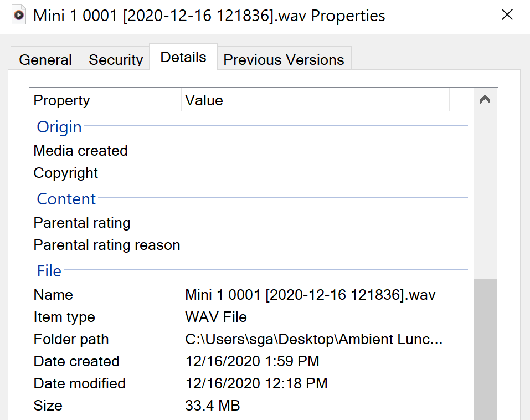Switch to the General tab

(45, 59)
